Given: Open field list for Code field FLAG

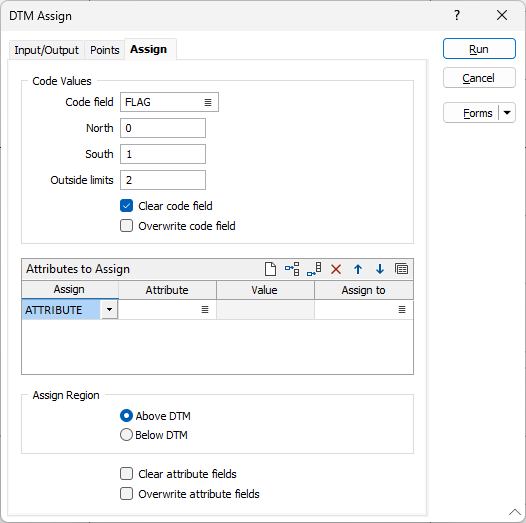Looking at the screenshot, I should click(x=208, y=102).
